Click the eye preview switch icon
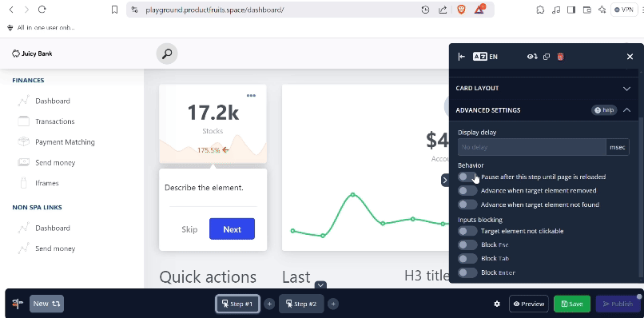The image size is (644, 318). [x=532, y=57]
